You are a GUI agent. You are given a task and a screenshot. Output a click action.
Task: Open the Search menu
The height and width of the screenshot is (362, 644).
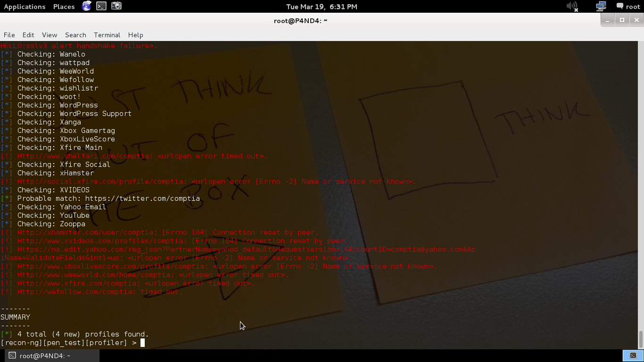click(75, 35)
